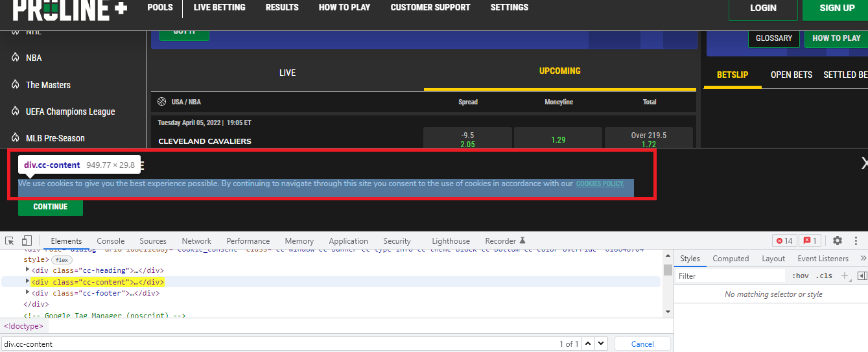Image resolution: width=868 pixels, height=352 pixels.
Task: Open HOW TO PLAY in top navigation
Action: (344, 8)
